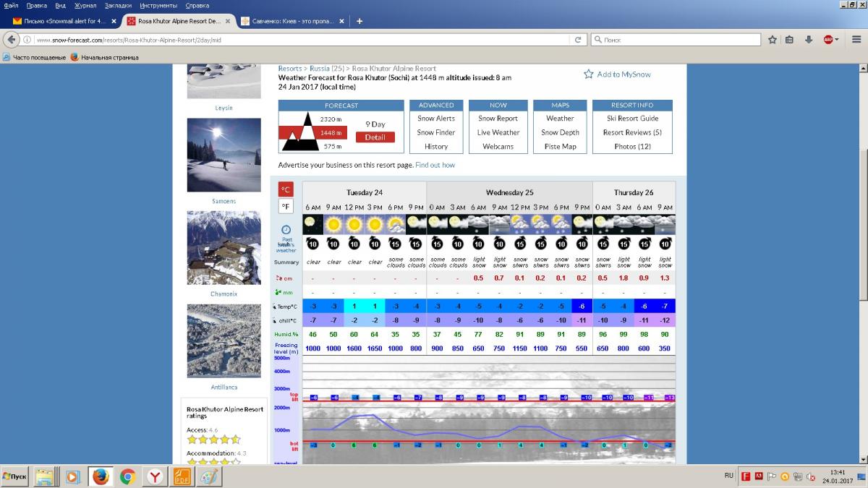Viewport: 868px width, 488px height.
Task: Click the Пуск start button
Action: click(x=15, y=476)
